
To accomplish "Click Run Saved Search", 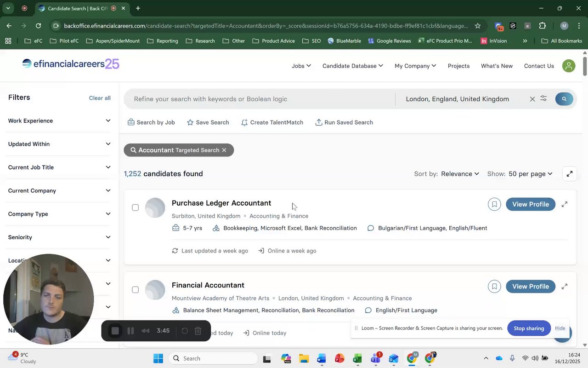I will (344, 122).
